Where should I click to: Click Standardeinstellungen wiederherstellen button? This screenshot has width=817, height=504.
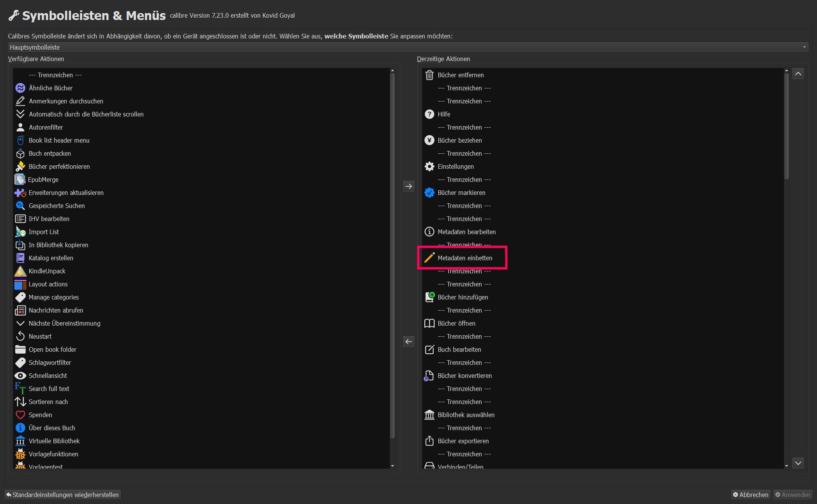point(63,495)
